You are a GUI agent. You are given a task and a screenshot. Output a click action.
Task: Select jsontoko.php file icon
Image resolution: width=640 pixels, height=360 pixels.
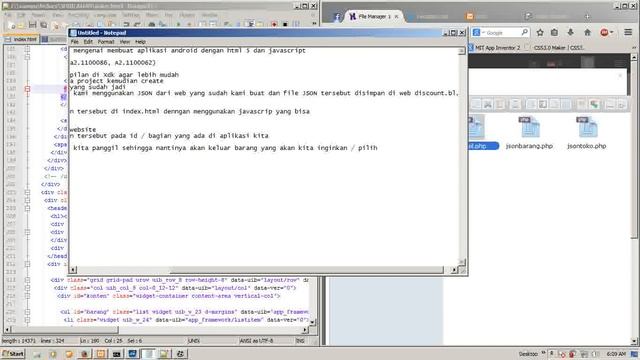point(587,127)
